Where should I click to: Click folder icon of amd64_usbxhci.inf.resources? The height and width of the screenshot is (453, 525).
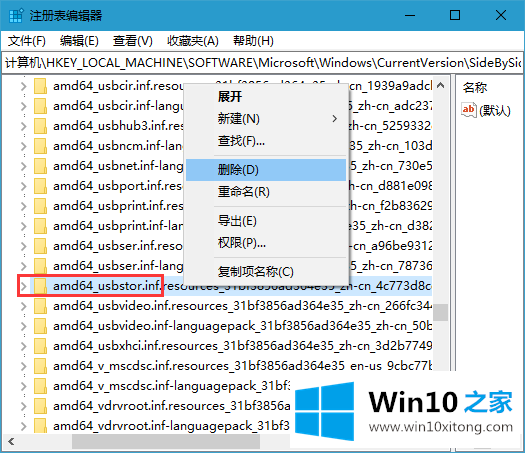[40, 346]
